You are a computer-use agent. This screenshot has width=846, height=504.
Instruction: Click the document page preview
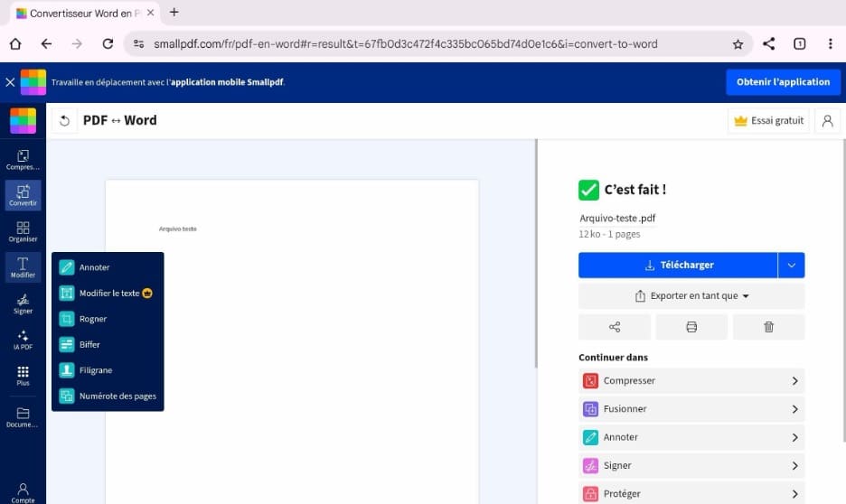292,341
